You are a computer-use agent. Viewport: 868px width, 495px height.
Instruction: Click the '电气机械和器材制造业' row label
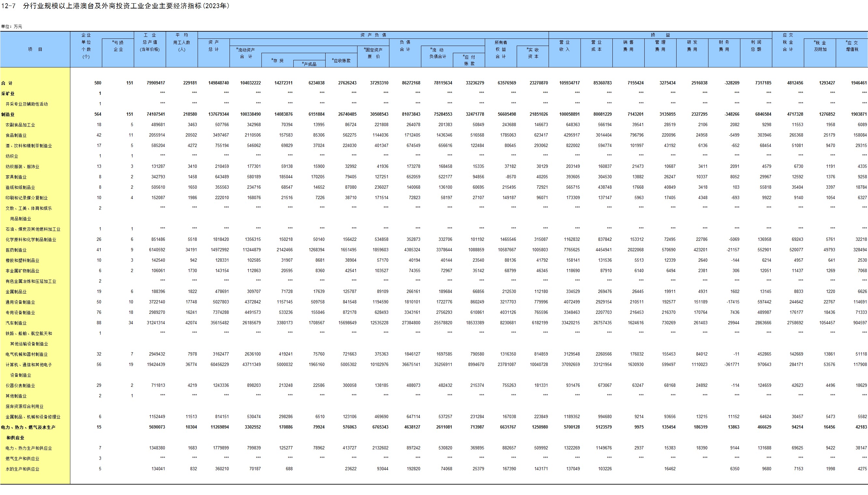(27, 354)
